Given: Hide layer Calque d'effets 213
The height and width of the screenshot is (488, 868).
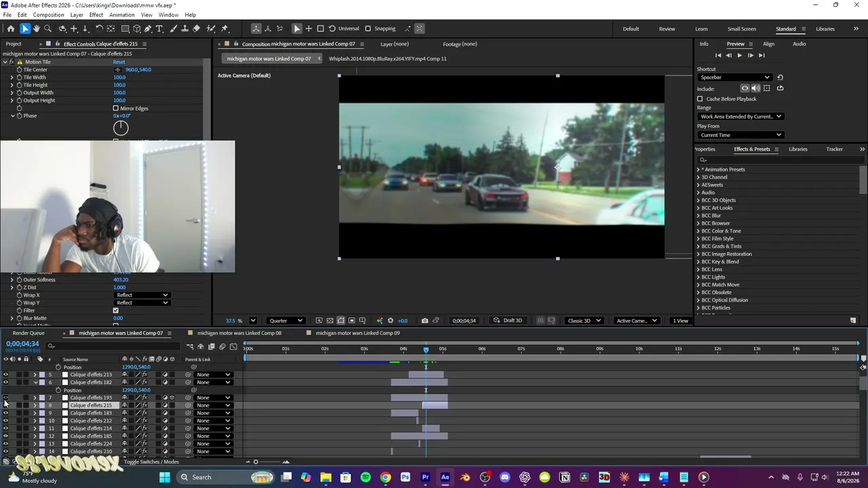Looking at the screenshot, I should pyautogui.click(x=5, y=375).
